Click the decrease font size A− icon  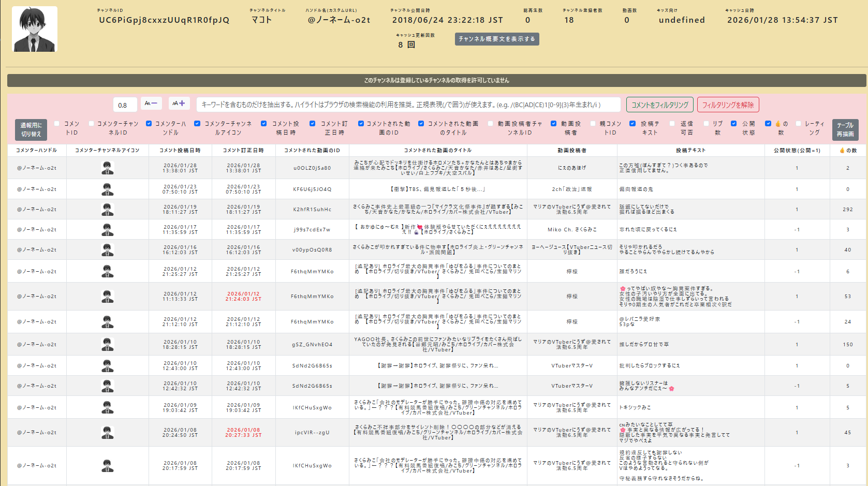151,104
